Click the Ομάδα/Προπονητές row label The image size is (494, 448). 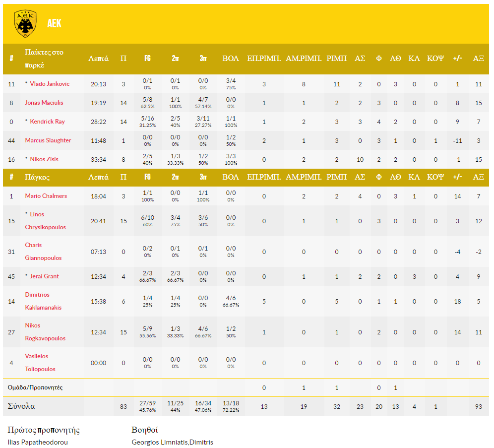pos(35,387)
